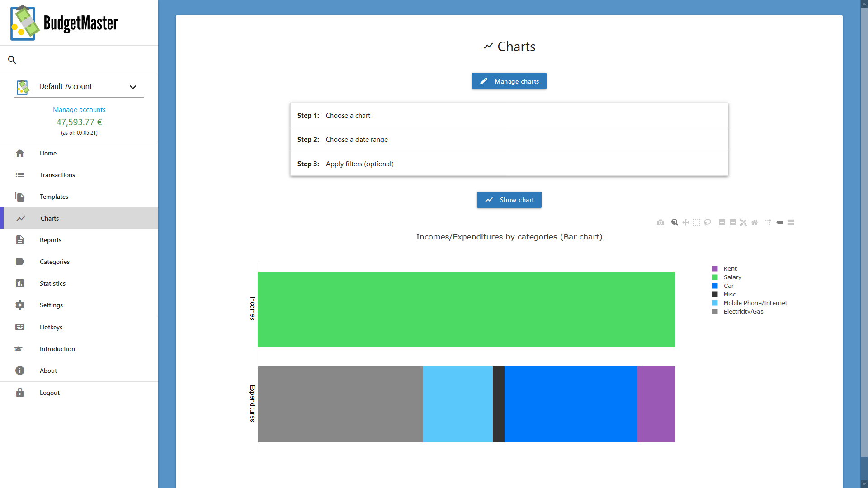Expand Step 3 Apply filters
The image size is (868, 488).
[x=509, y=164]
